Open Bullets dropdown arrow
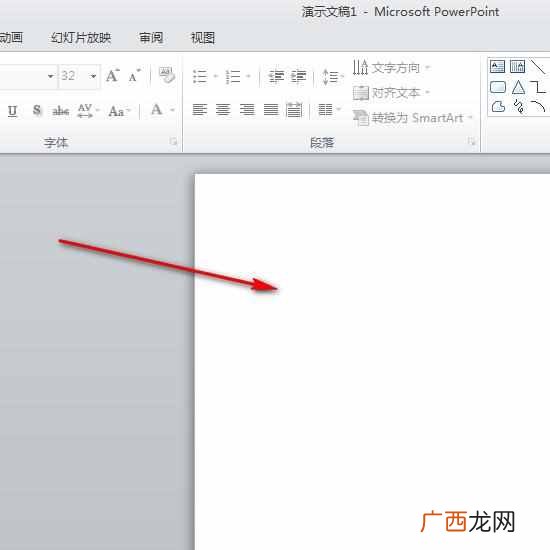 215,76
